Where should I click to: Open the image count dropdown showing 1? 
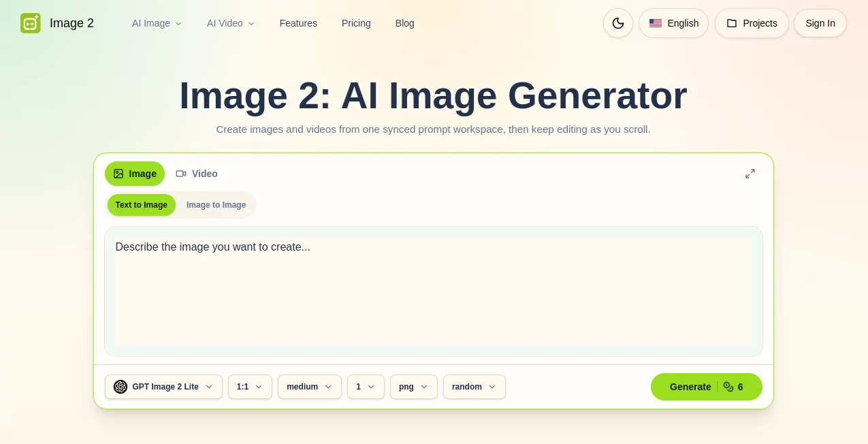click(366, 387)
